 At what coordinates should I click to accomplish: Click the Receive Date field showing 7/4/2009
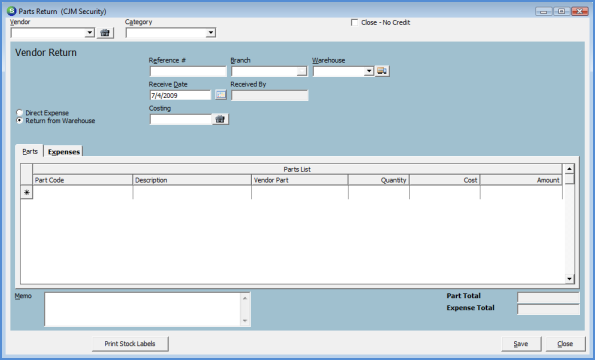[x=180, y=95]
